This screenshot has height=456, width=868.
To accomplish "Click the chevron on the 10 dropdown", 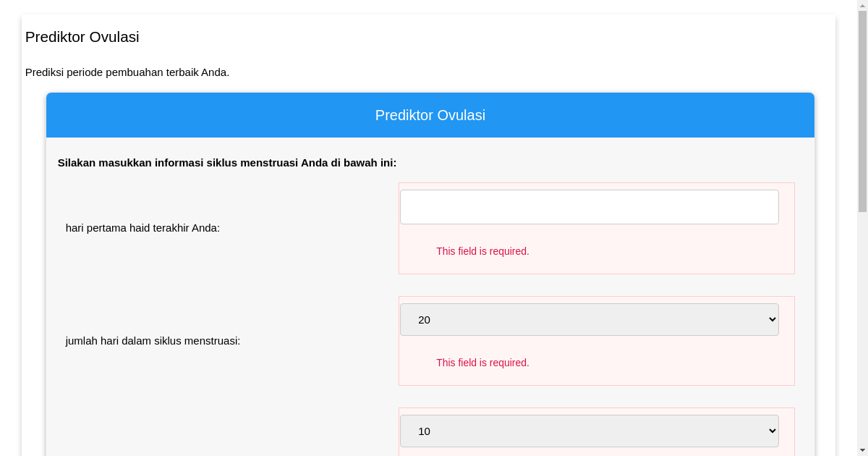I will pyautogui.click(x=771, y=431).
